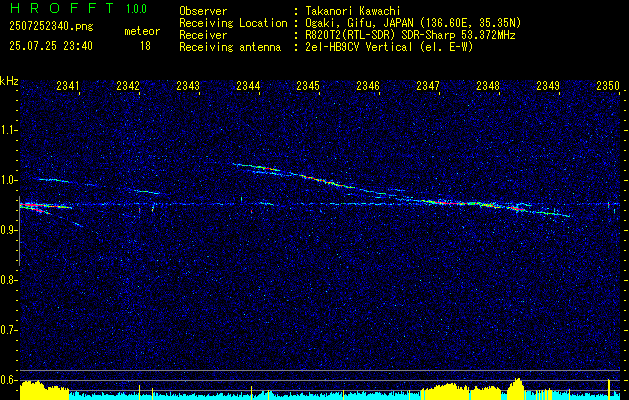Click the 2344 time axis marker
Viewport: 629px width, 400px height.
point(248,85)
